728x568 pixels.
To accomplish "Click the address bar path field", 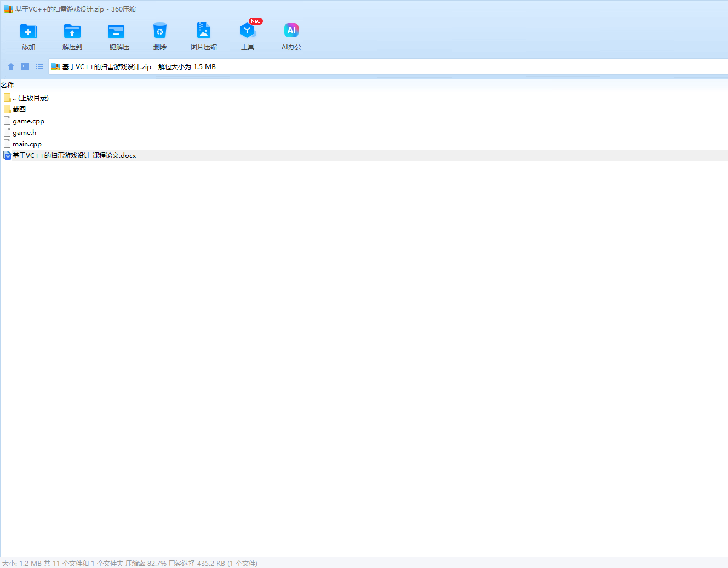I will pyautogui.click(x=388, y=67).
